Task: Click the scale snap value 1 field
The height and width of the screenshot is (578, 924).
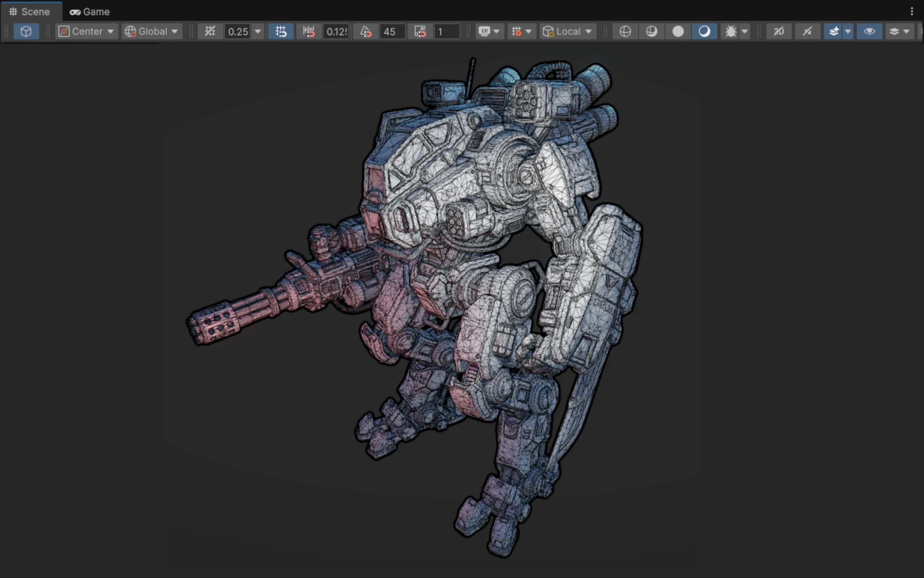Action: tap(447, 31)
